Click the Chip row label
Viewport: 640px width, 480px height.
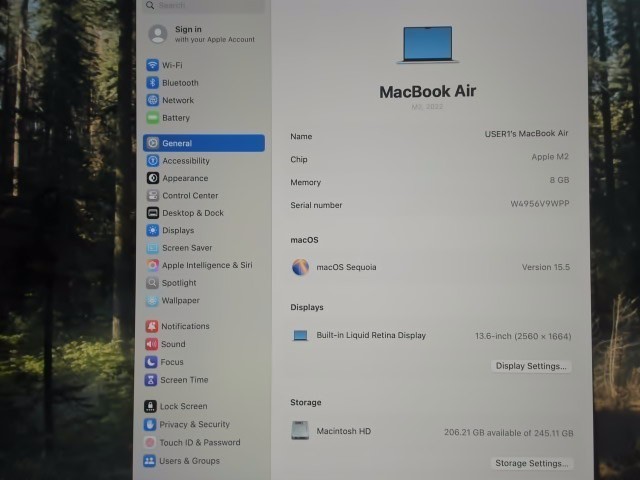click(299, 160)
